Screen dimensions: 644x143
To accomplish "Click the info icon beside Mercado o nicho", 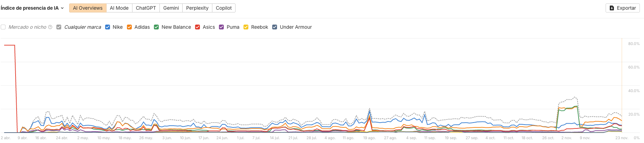I will click(x=50, y=27).
